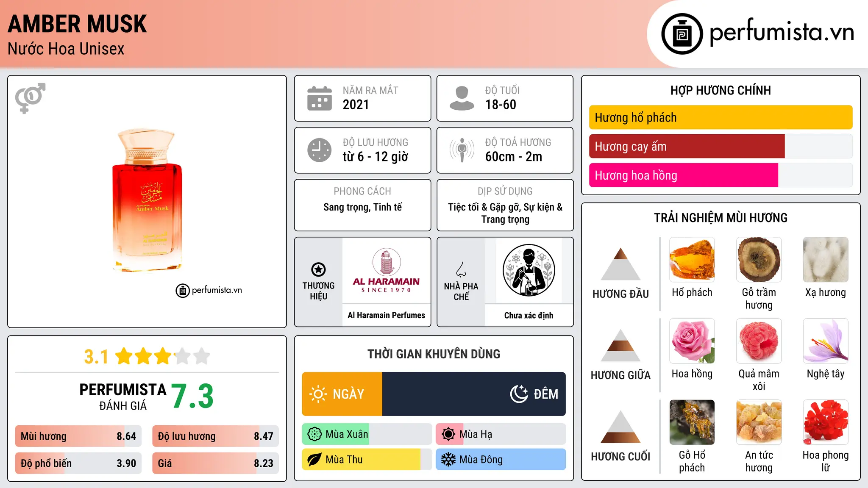Select the Gỗ trầm hương note image
The height and width of the screenshot is (488, 868).
(759, 260)
